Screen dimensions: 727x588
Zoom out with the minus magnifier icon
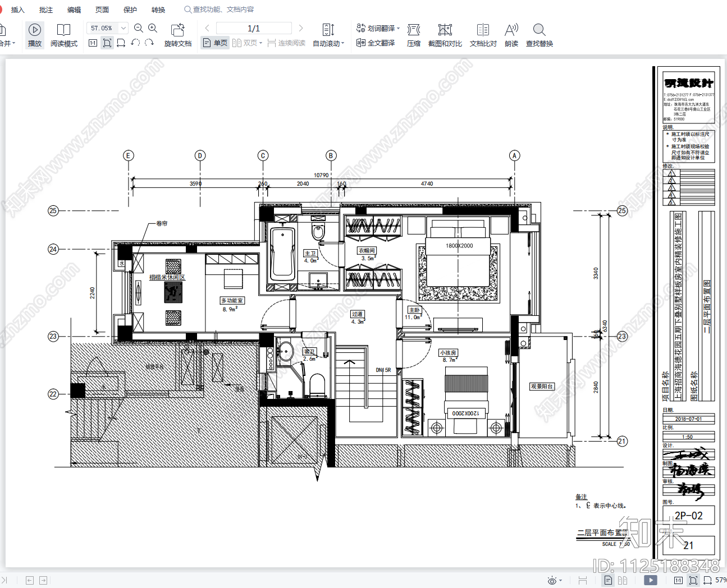click(139, 28)
